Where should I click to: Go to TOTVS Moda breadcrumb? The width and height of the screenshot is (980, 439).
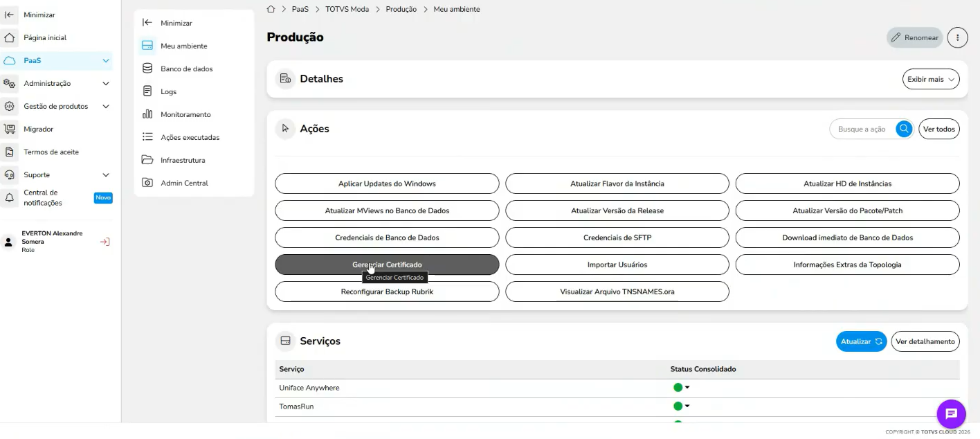tap(347, 9)
